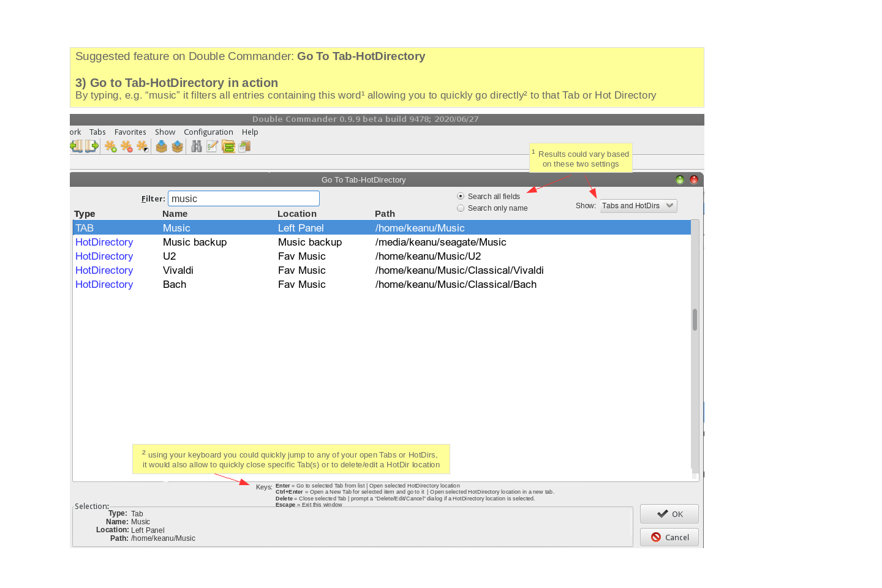882x588 pixels.
Task: Select the Search all fields option
Action: [461, 197]
